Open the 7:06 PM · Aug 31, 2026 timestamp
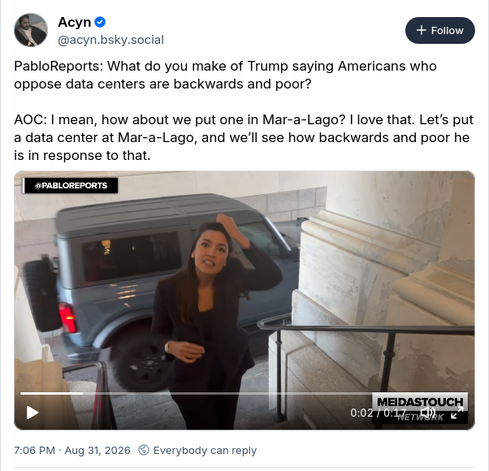The width and height of the screenshot is (489, 471). (72, 450)
